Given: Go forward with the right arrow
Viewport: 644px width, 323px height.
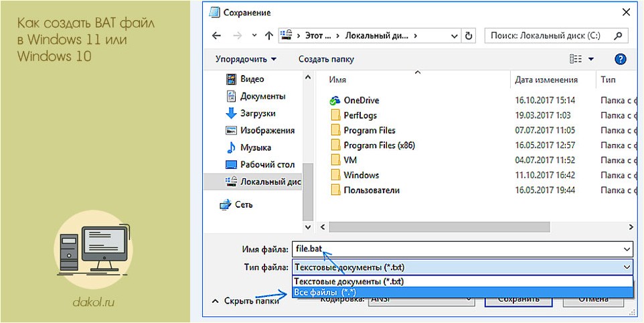Looking at the screenshot, I should click(237, 36).
